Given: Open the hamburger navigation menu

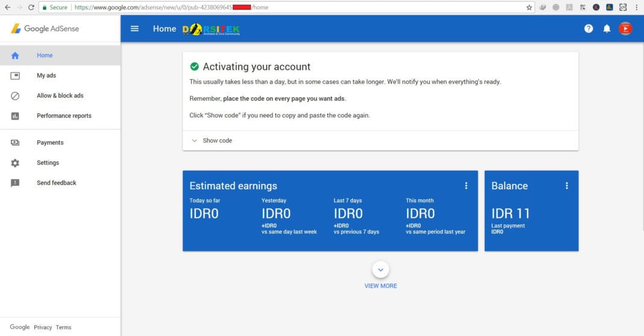Looking at the screenshot, I should pyautogui.click(x=134, y=28).
